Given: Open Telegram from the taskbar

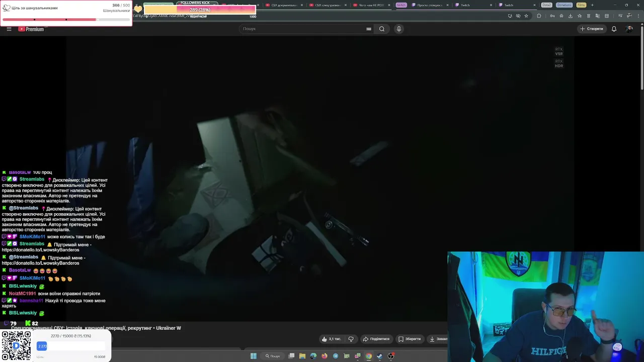Looking at the screenshot, I should click(x=336, y=356).
